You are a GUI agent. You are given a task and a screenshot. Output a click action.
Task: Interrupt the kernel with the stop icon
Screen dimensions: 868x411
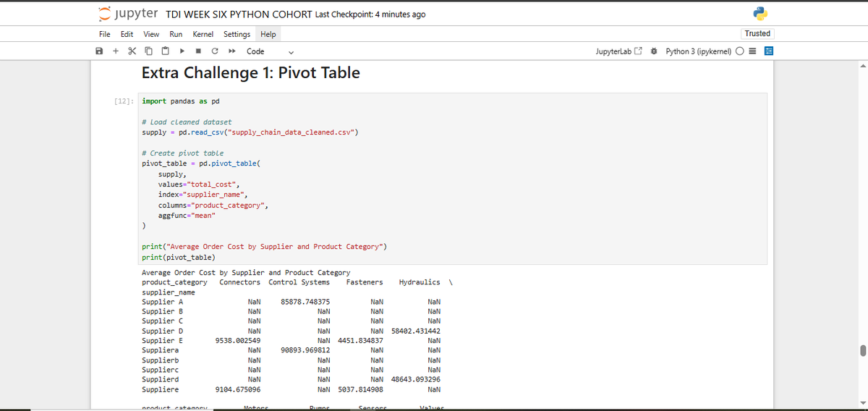pos(198,51)
